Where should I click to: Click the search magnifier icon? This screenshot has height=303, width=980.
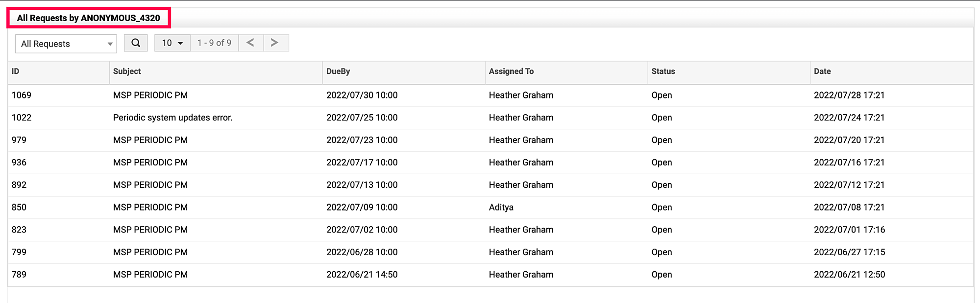[136, 43]
